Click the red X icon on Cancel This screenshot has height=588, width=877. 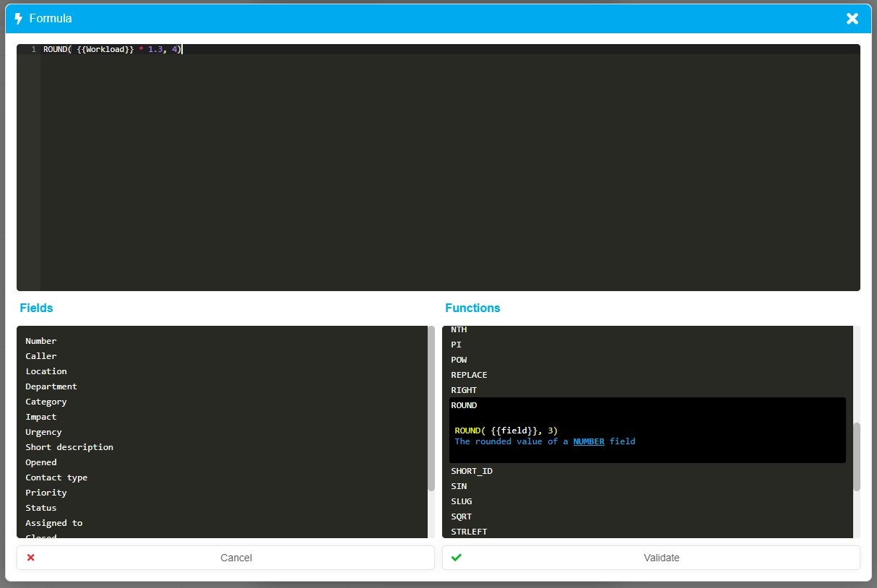(x=30, y=557)
